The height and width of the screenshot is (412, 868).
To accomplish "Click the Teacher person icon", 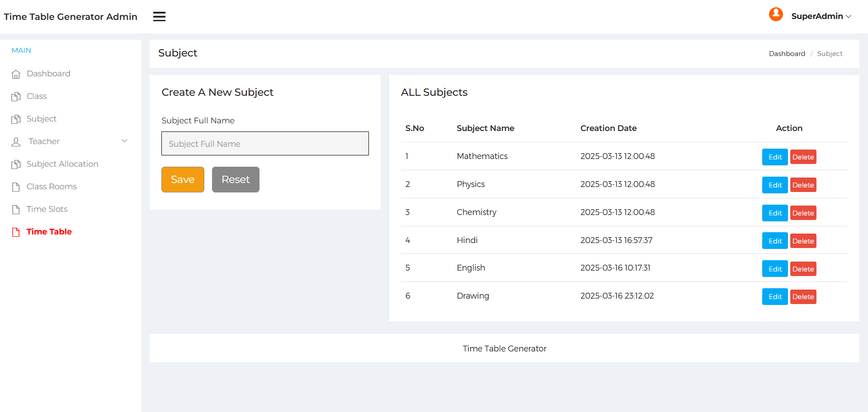I will point(16,141).
